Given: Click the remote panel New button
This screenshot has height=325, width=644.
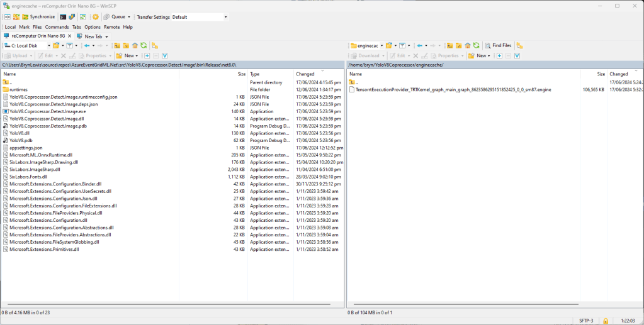Looking at the screenshot, I should (481, 55).
